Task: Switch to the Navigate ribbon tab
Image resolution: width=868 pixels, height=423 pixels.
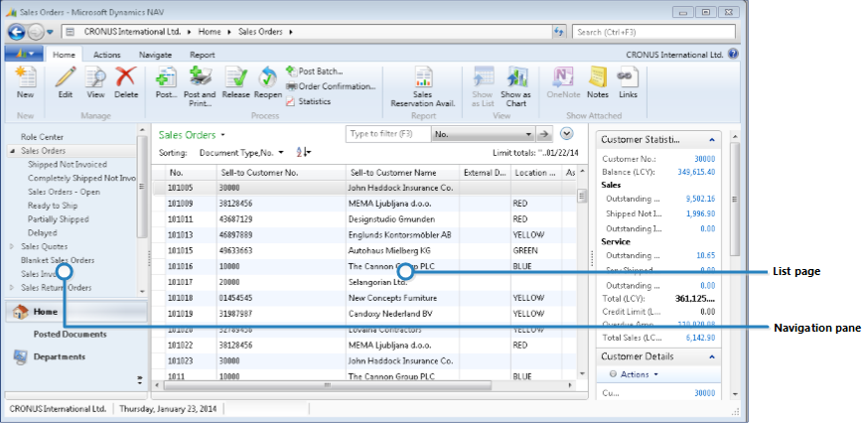Action: point(155,56)
